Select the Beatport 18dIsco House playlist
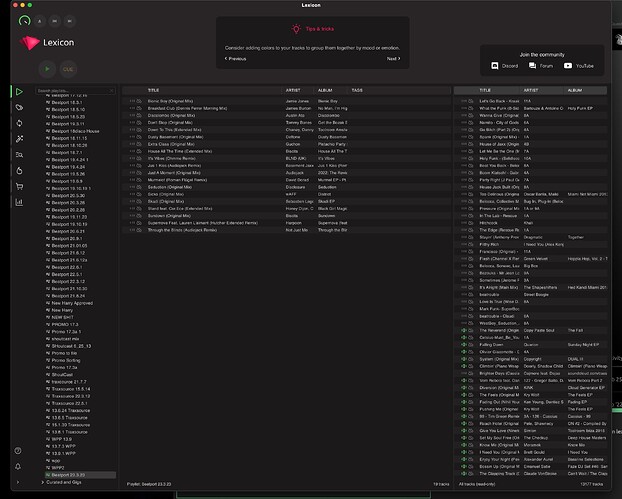622x499 pixels. 73,132
